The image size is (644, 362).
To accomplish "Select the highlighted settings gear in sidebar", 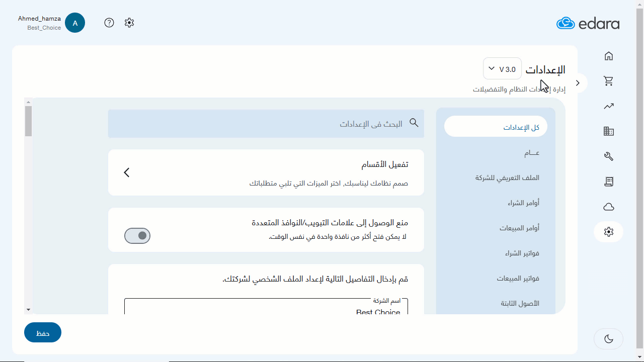I will coord(609,232).
